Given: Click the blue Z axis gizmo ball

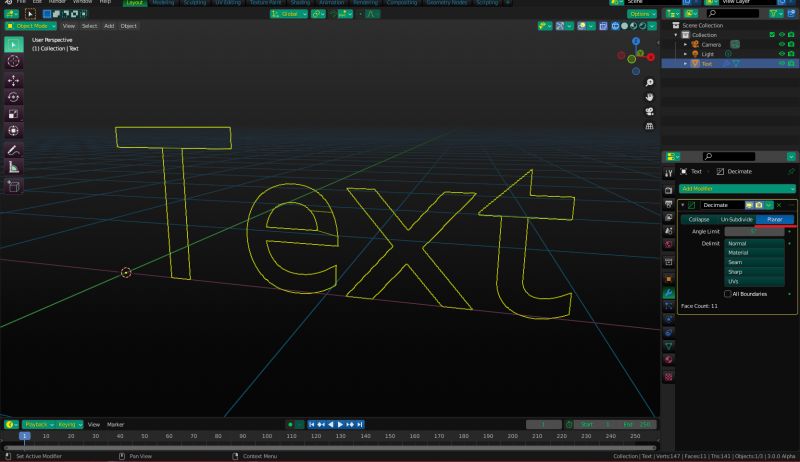Looking at the screenshot, I should tap(636, 41).
